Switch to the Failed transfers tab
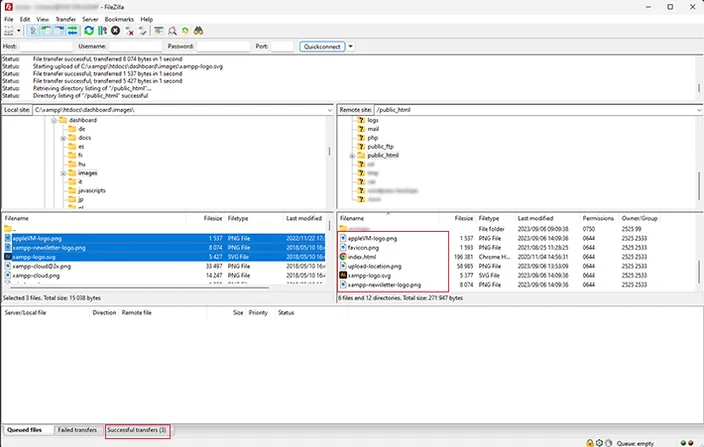Viewport: 704px width, 447px height. pyautogui.click(x=77, y=430)
